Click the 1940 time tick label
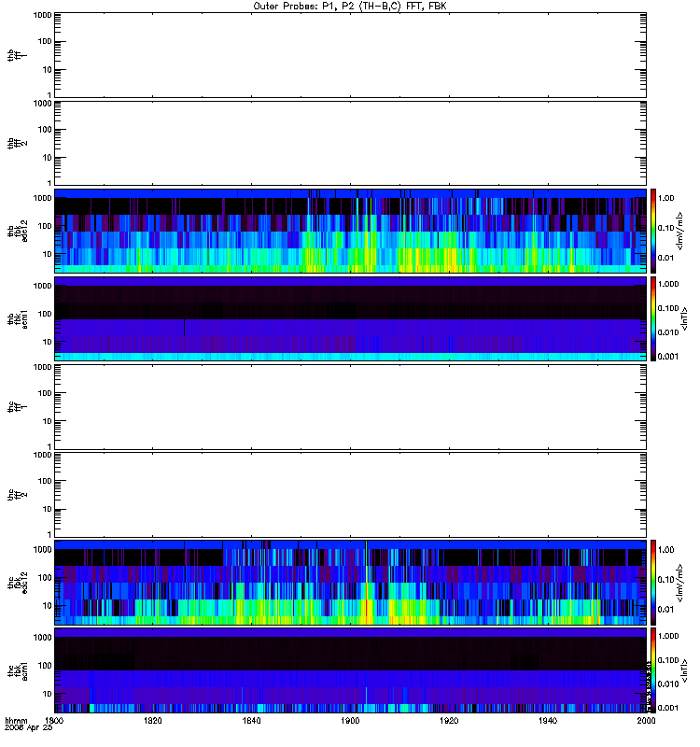700x747 pixels. tap(548, 720)
